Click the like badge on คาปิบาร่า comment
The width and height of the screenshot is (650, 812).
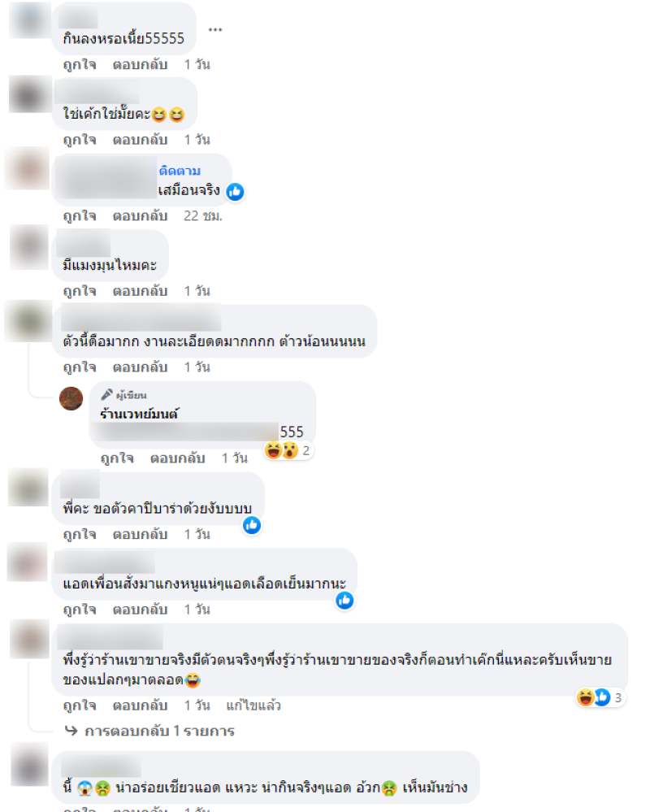(x=252, y=525)
